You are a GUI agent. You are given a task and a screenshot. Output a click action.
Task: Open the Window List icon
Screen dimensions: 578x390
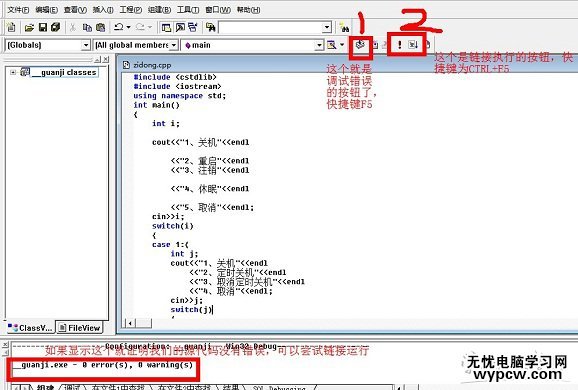193,27
